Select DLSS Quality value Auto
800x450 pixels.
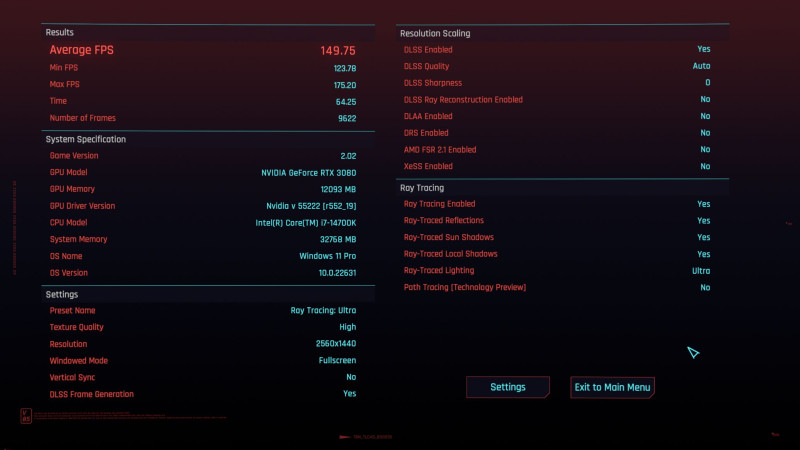point(701,66)
